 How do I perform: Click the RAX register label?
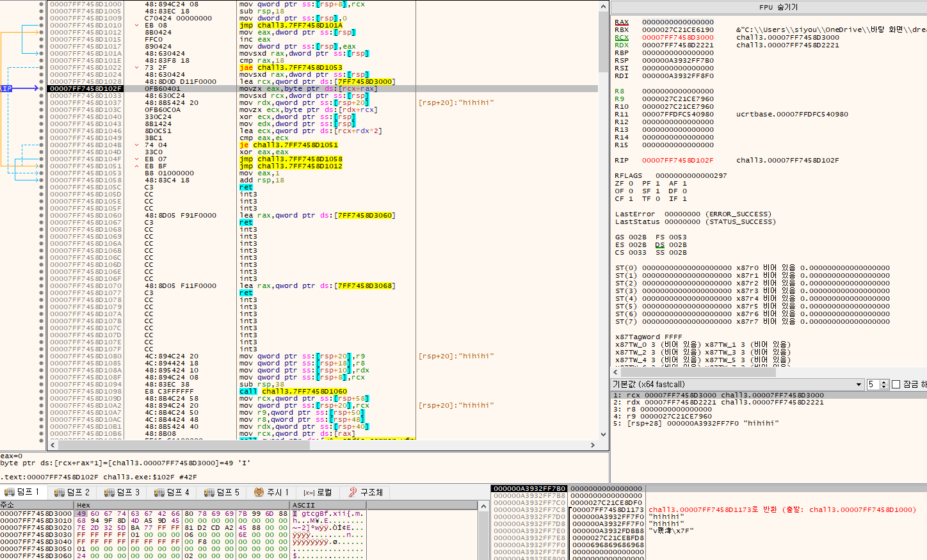pos(622,22)
